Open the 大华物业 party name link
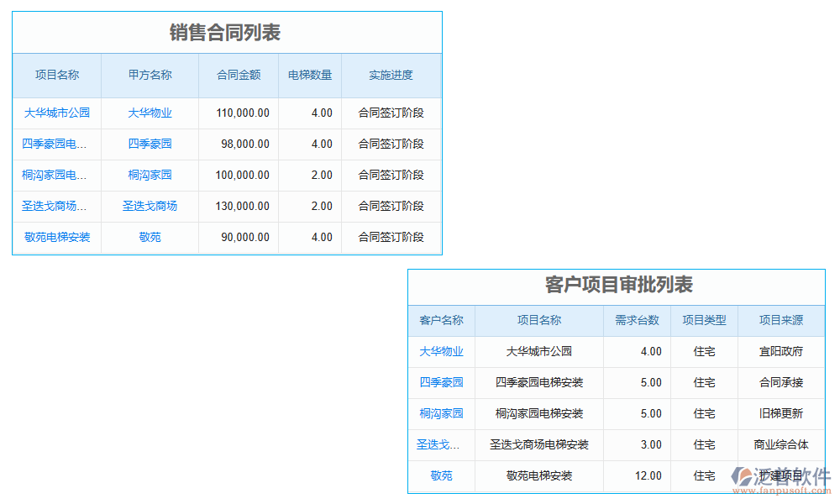Viewport: 840px width, 504px height. (x=149, y=113)
